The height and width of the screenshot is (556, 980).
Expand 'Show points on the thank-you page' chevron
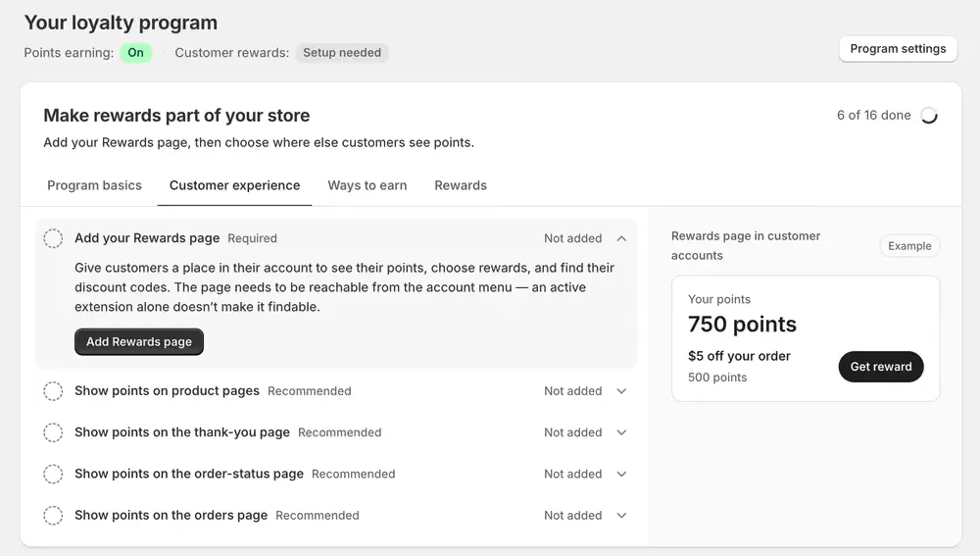coord(621,432)
